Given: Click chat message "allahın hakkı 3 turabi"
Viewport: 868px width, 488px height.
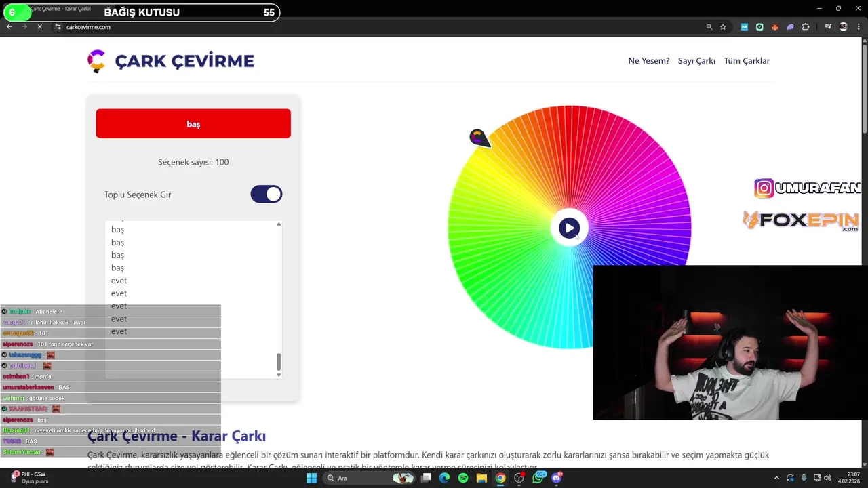Looking at the screenshot, I should (x=56, y=322).
